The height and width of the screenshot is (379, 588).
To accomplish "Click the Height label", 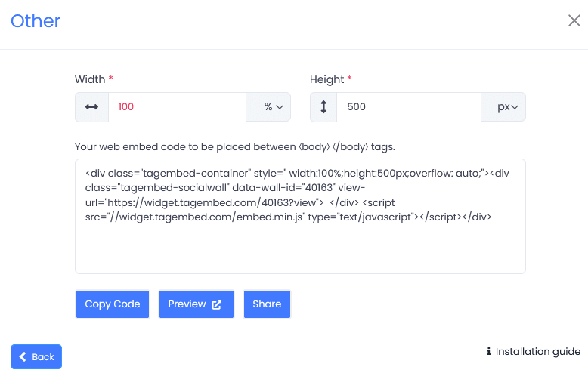I will pyautogui.click(x=326, y=79).
